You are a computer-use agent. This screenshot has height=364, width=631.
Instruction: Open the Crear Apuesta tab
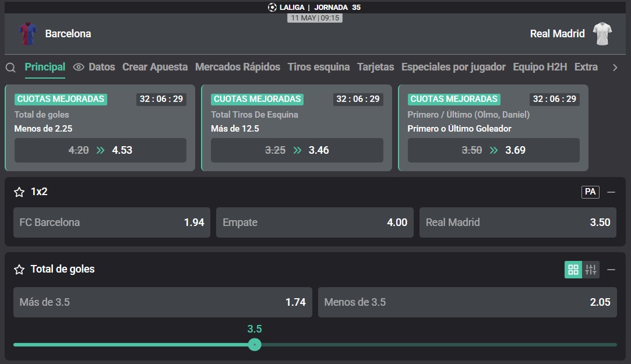point(155,67)
